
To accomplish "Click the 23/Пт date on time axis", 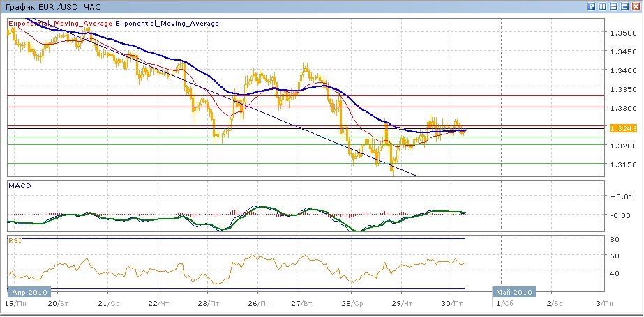I will (208, 304).
